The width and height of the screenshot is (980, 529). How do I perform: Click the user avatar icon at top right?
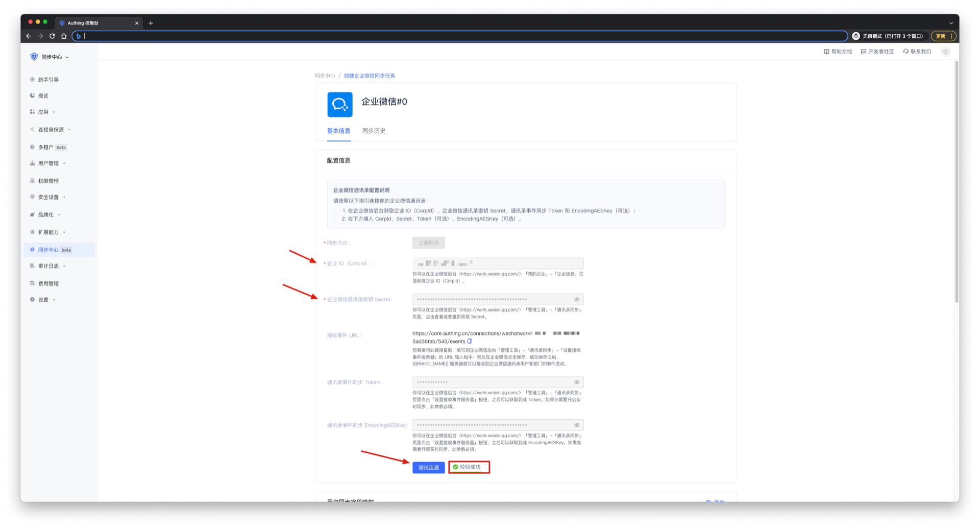[946, 52]
